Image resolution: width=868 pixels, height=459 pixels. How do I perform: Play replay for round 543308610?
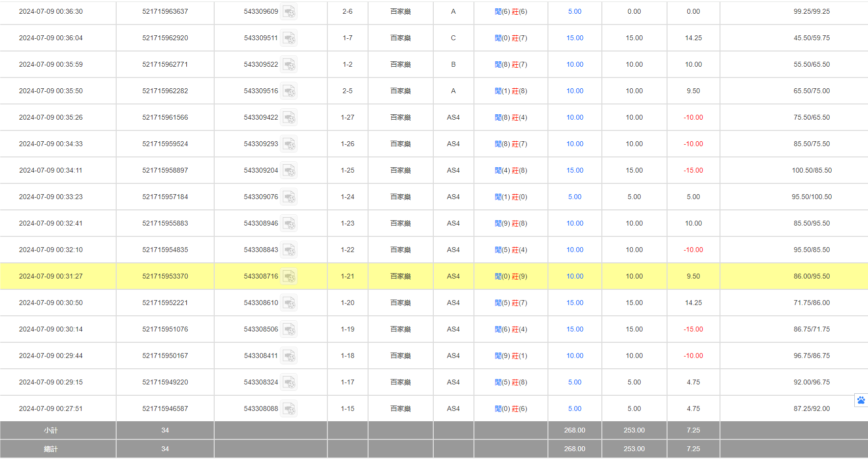tap(289, 303)
